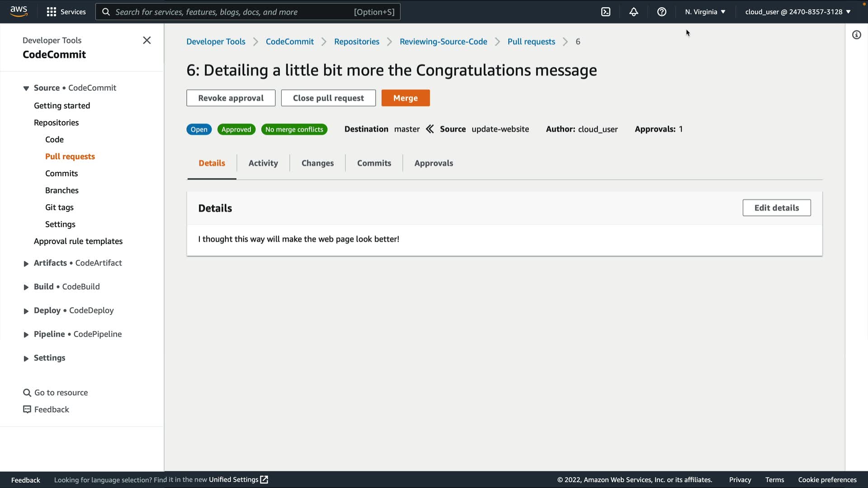
Task: Open the CloudShell terminal icon
Action: (x=606, y=12)
